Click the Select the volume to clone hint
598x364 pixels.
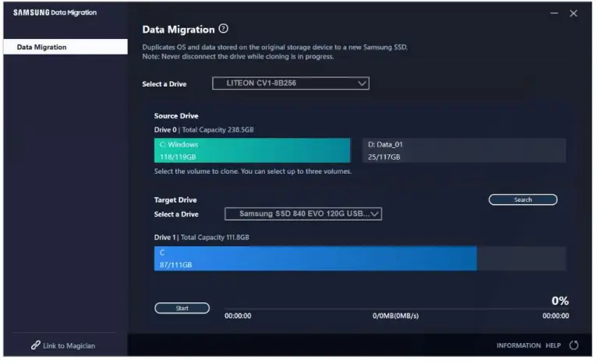click(253, 171)
